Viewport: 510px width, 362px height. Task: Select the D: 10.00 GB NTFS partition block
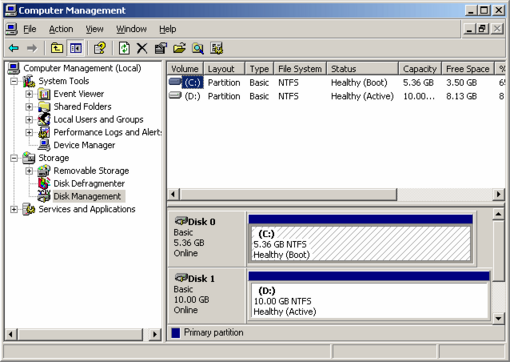click(x=369, y=301)
